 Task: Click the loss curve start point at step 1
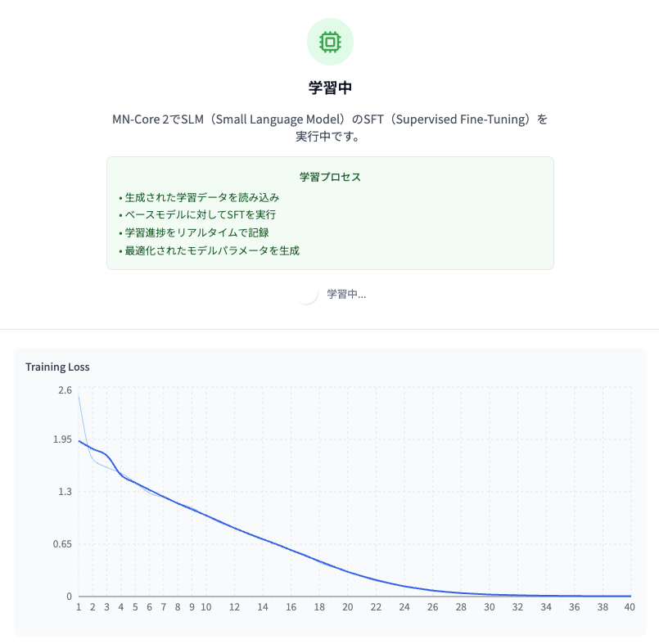(x=79, y=441)
